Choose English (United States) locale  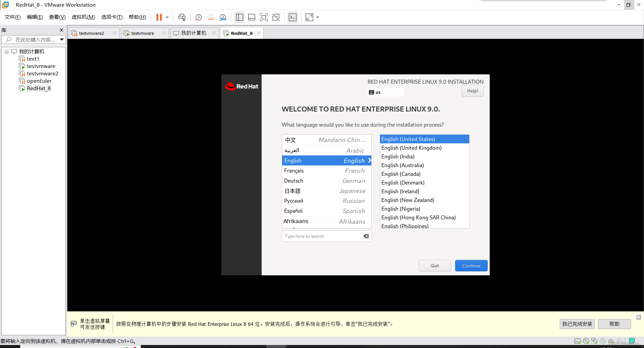click(x=424, y=139)
